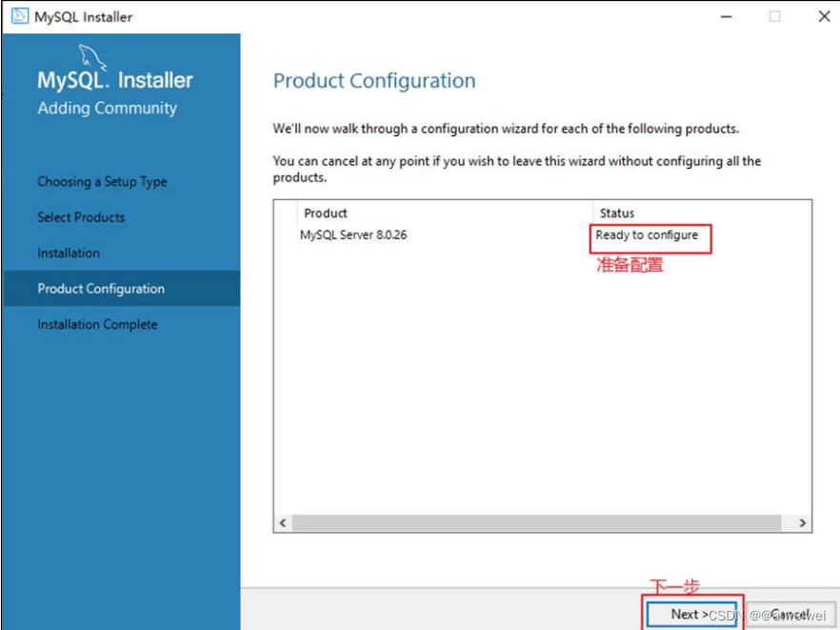
Task: Click the horizontal scrollbar track
Action: point(537,522)
